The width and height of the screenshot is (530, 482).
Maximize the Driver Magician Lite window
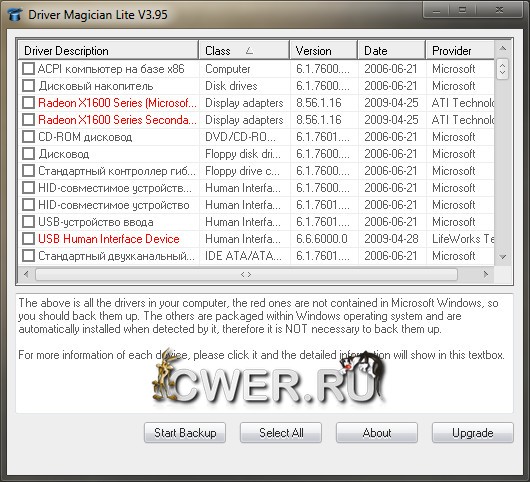point(462,9)
